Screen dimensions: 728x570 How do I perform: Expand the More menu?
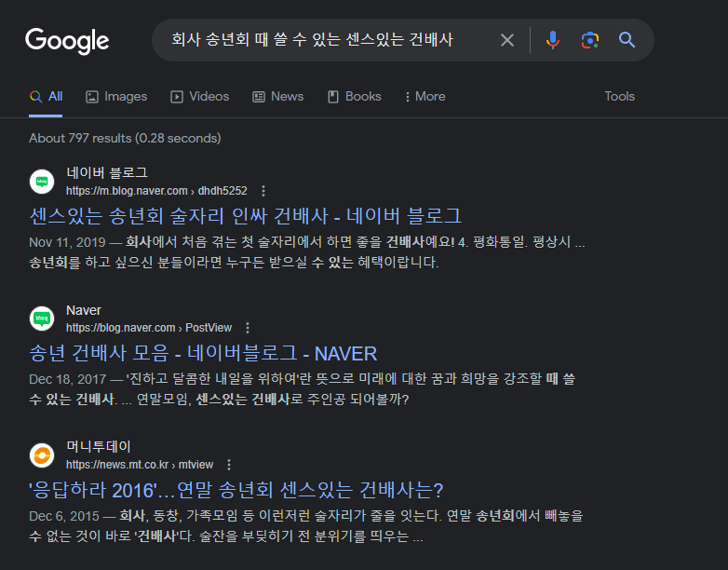click(425, 97)
